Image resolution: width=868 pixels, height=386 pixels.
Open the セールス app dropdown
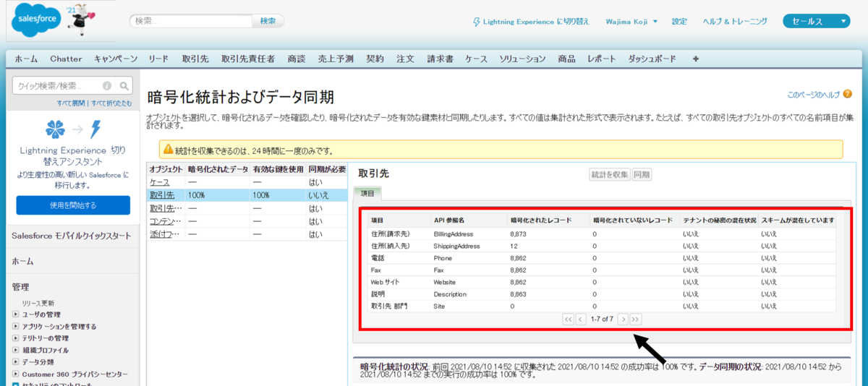[816, 22]
